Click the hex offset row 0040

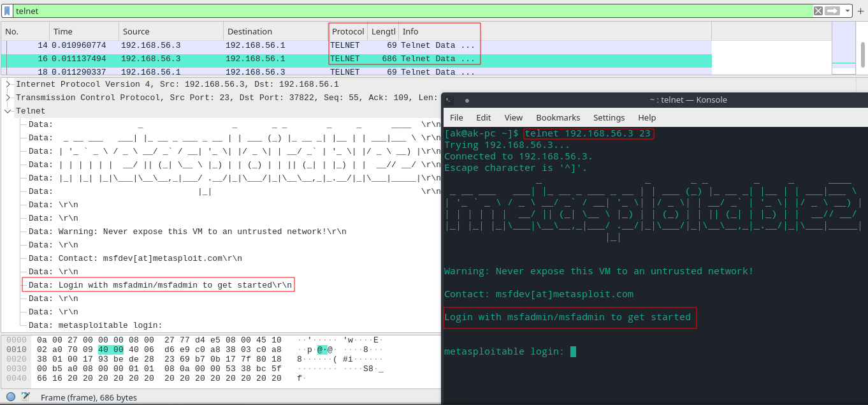[x=17, y=378]
